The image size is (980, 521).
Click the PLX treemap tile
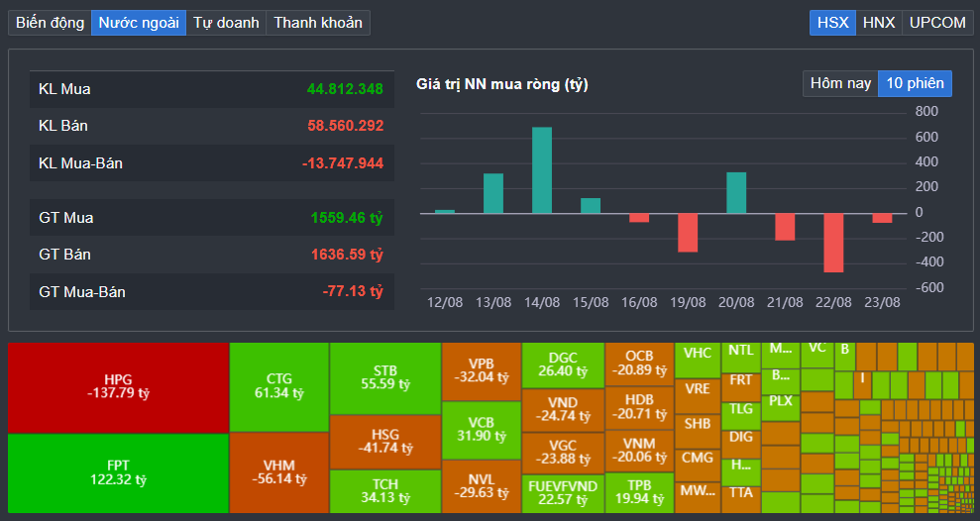click(781, 401)
